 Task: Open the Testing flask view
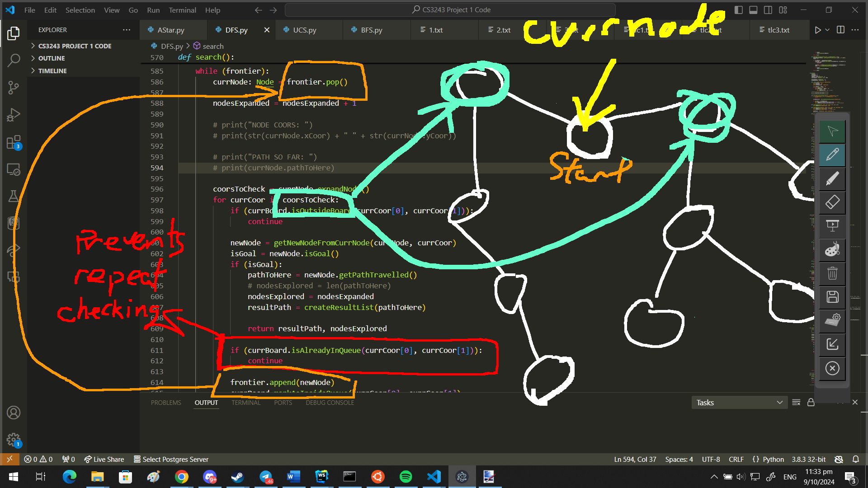(14, 196)
